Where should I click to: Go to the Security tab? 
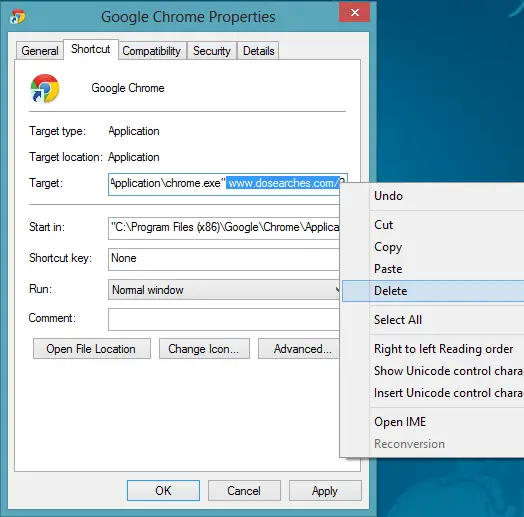pyautogui.click(x=212, y=51)
